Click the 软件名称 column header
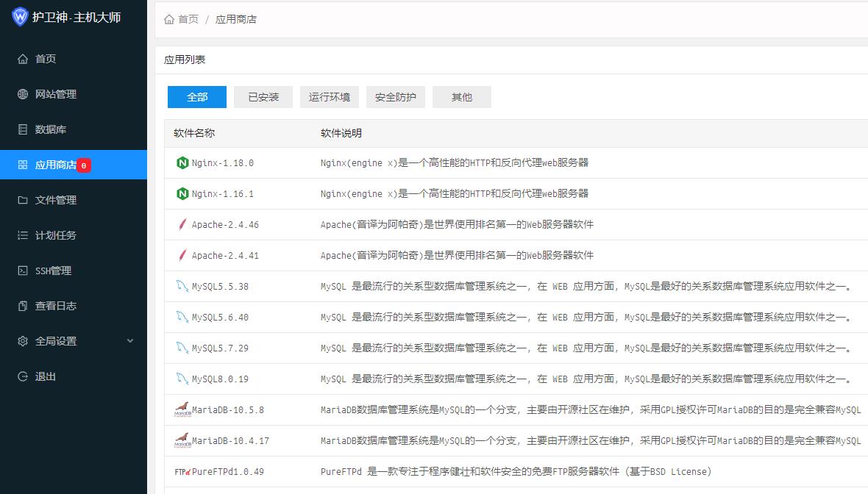868x494 pixels. [194, 133]
